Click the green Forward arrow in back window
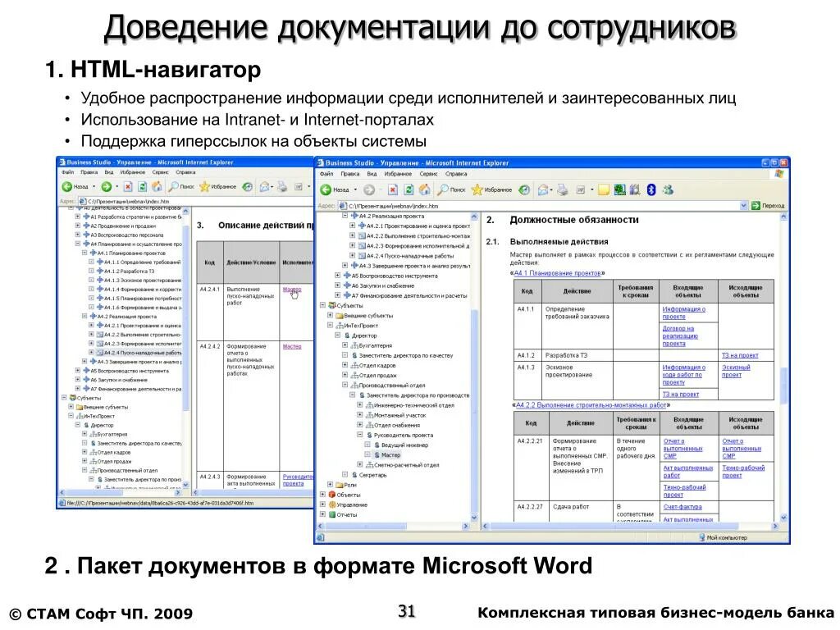Image resolution: width=840 pixels, height=630 pixels. pos(106,186)
